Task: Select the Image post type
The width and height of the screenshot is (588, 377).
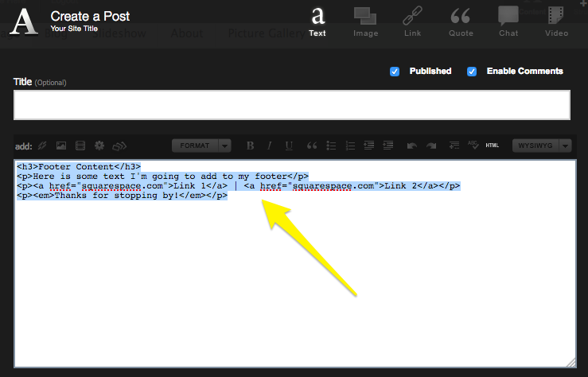Action: coord(365,21)
